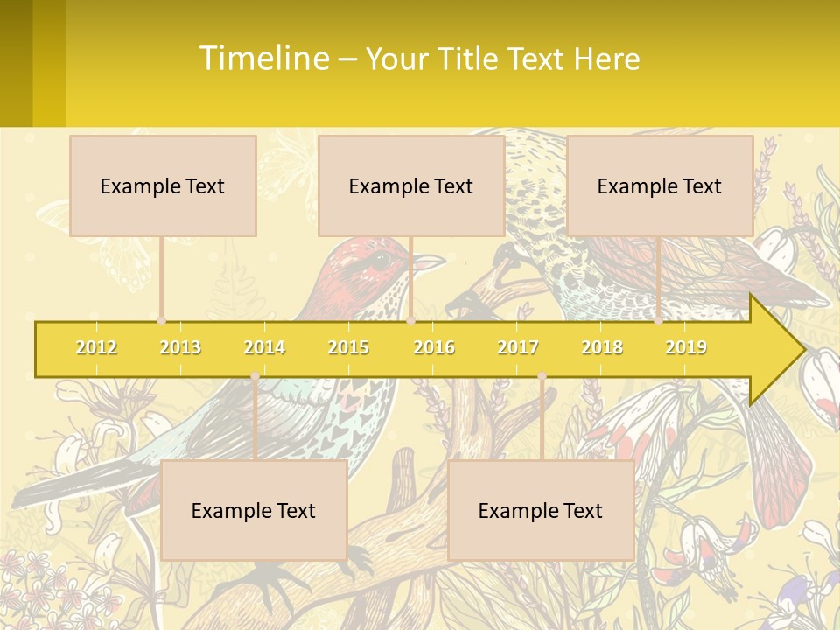Click the 2018 year label
Image resolution: width=840 pixels, height=630 pixels.
602,347
